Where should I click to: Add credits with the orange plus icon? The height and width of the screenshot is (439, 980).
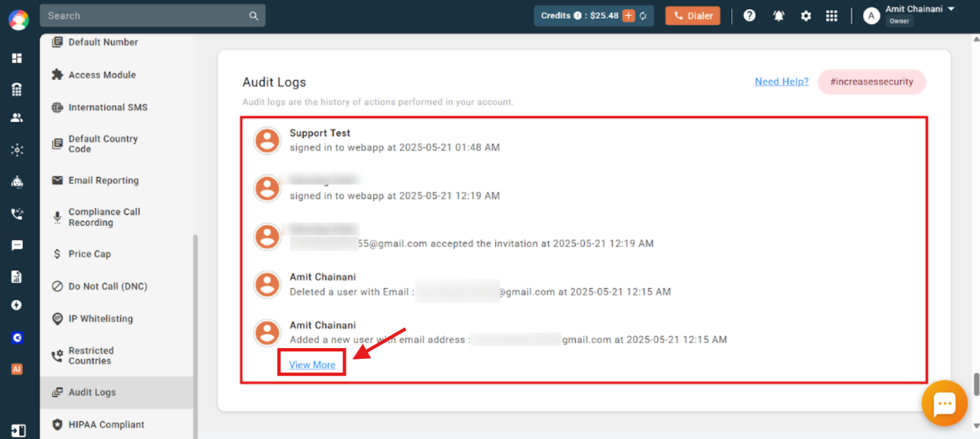point(628,15)
